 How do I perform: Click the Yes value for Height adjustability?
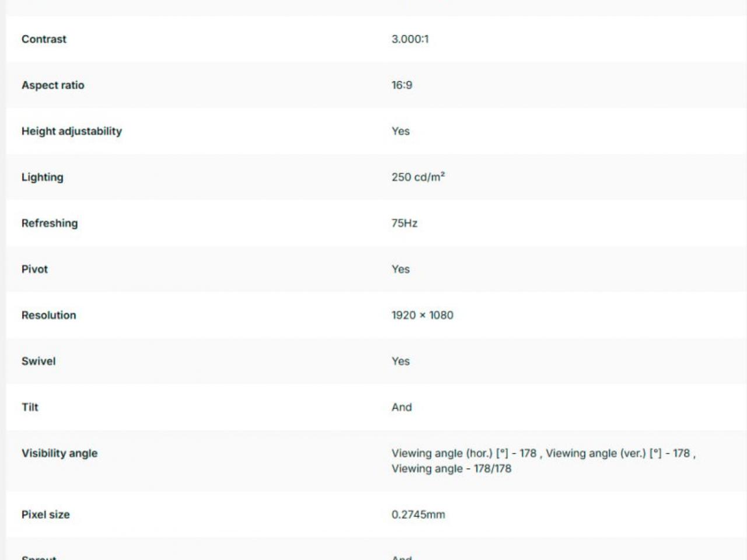coord(400,131)
